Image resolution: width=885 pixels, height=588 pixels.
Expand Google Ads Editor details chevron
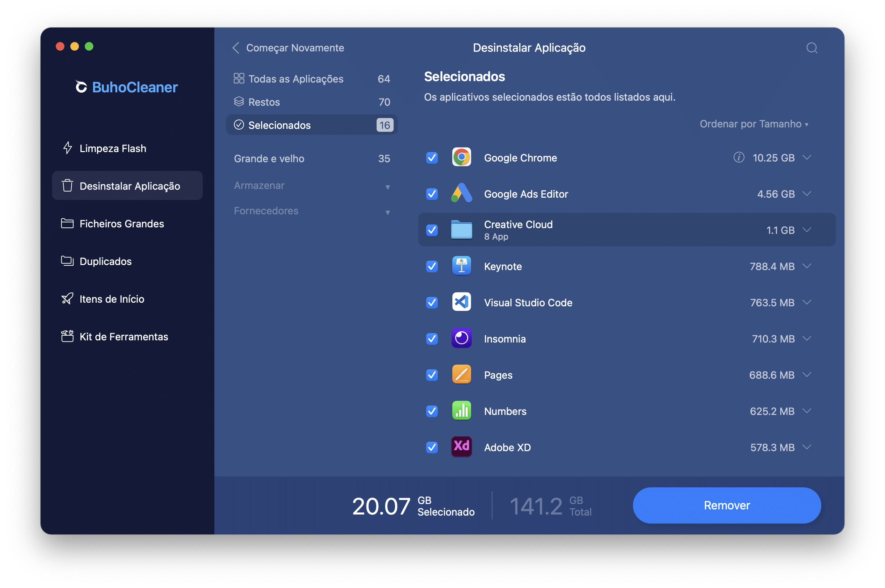tap(807, 193)
